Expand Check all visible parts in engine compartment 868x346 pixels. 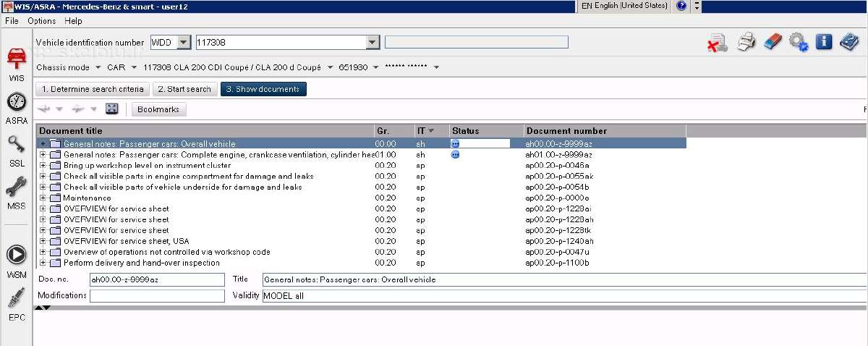coord(43,176)
